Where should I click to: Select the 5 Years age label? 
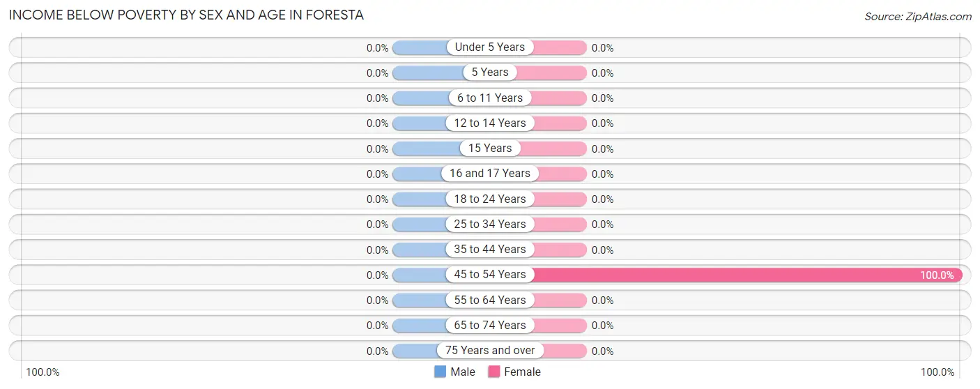(490, 73)
